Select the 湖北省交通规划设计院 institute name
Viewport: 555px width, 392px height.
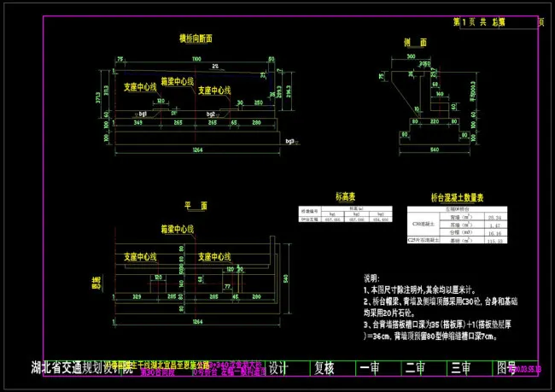pyautogui.click(x=81, y=368)
